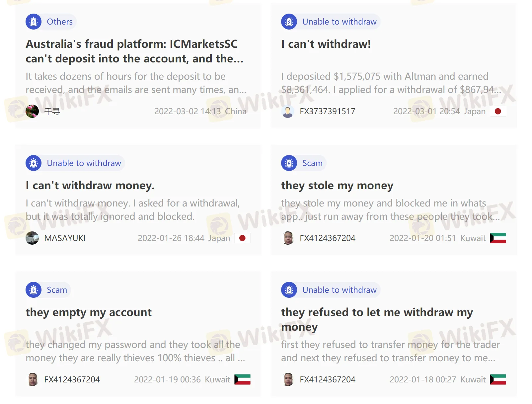
Task: Click the Japan flag on MASAYUKI's post
Action: point(242,238)
